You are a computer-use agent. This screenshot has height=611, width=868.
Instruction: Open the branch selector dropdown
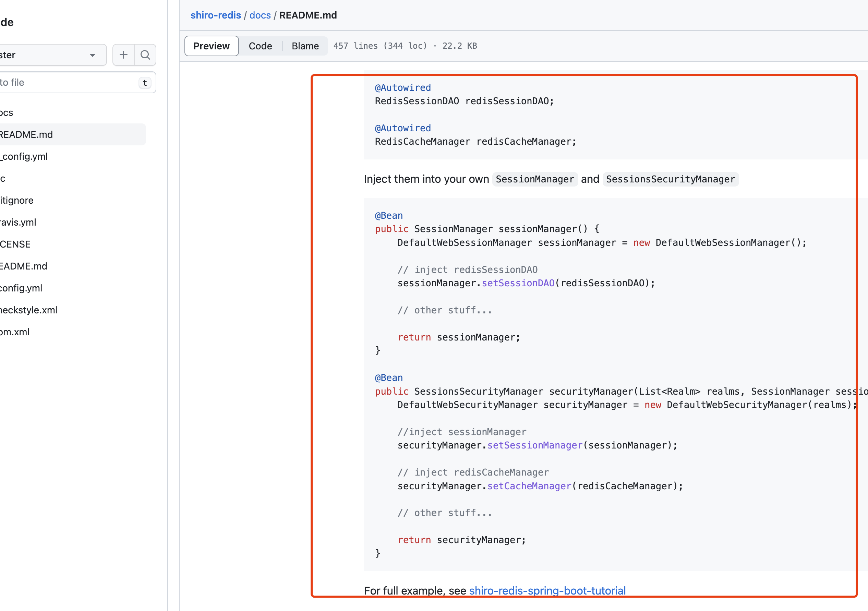(x=53, y=55)
